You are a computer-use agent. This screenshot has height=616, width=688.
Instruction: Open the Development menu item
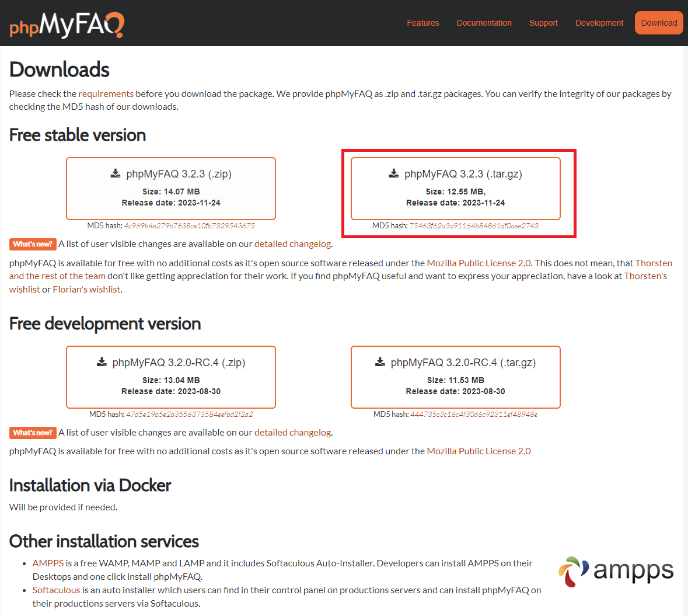[x=599, y=23]
